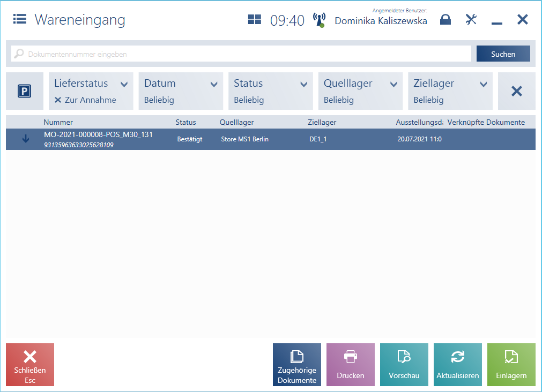
Task: Select document MO-2021-000008-POS_M30_131 row
Action: point(268,139)
